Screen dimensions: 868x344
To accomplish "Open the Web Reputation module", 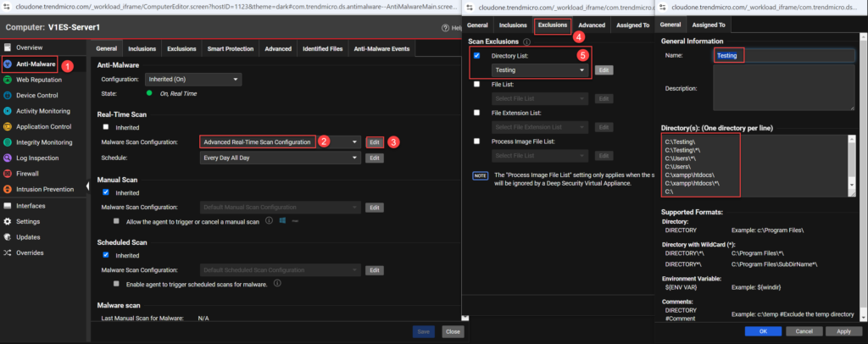I will (38, 80).
